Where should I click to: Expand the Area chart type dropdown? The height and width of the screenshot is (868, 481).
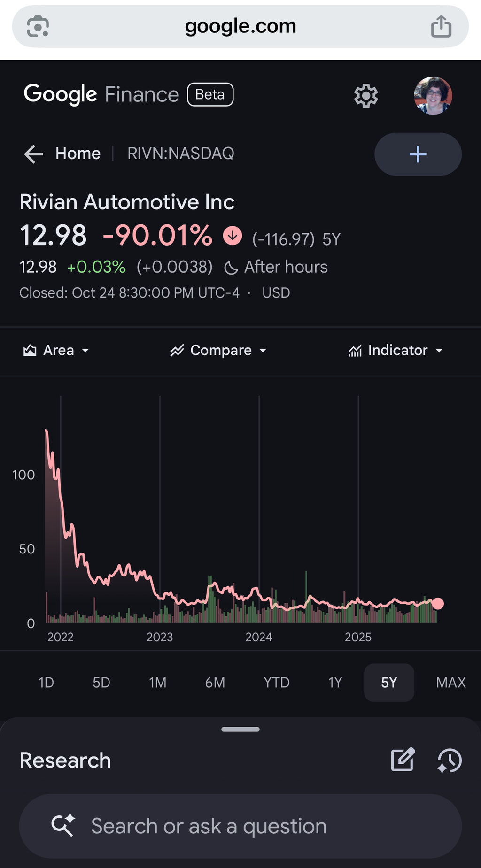coord(56,351)
